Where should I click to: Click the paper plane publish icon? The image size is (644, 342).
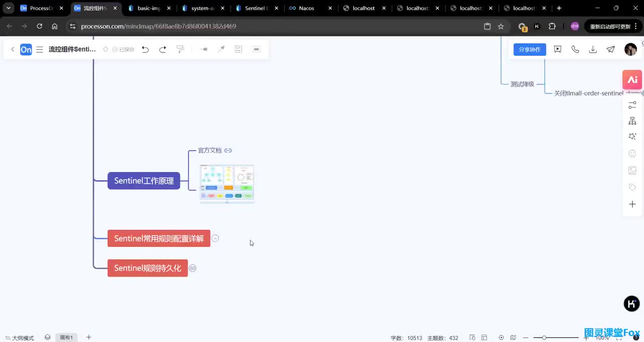610,49
